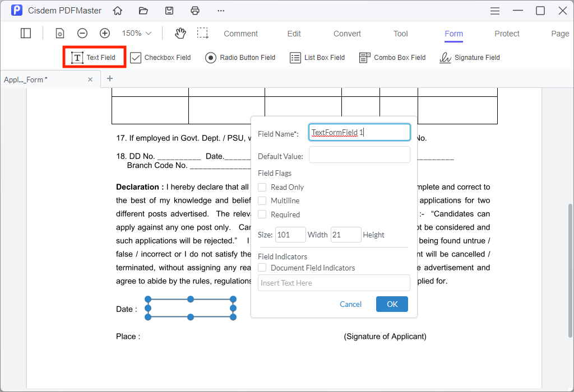The height and width of the screenshot is (392, 574).
Task: Open the Convert ribbon tab
Action: point(346,34)
